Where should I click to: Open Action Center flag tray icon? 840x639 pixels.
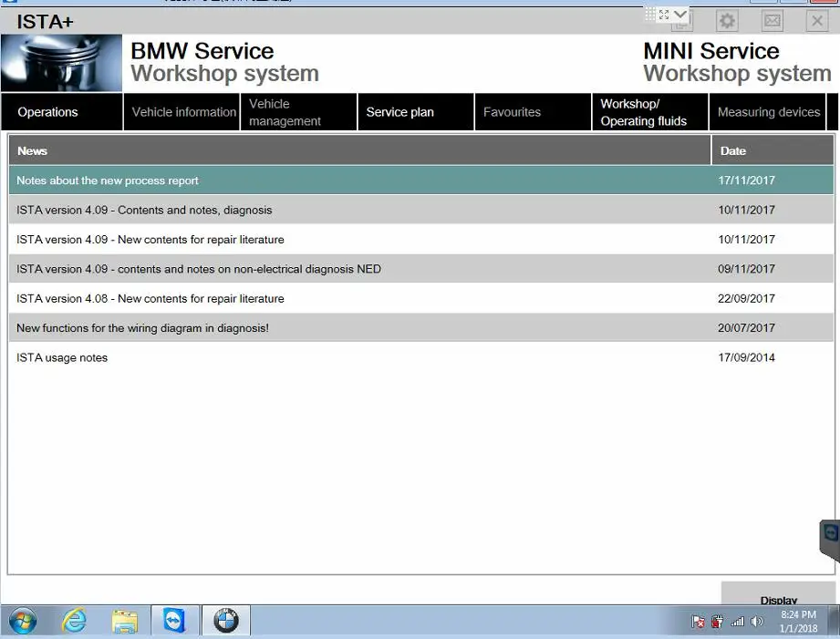[x=698, y=622]
